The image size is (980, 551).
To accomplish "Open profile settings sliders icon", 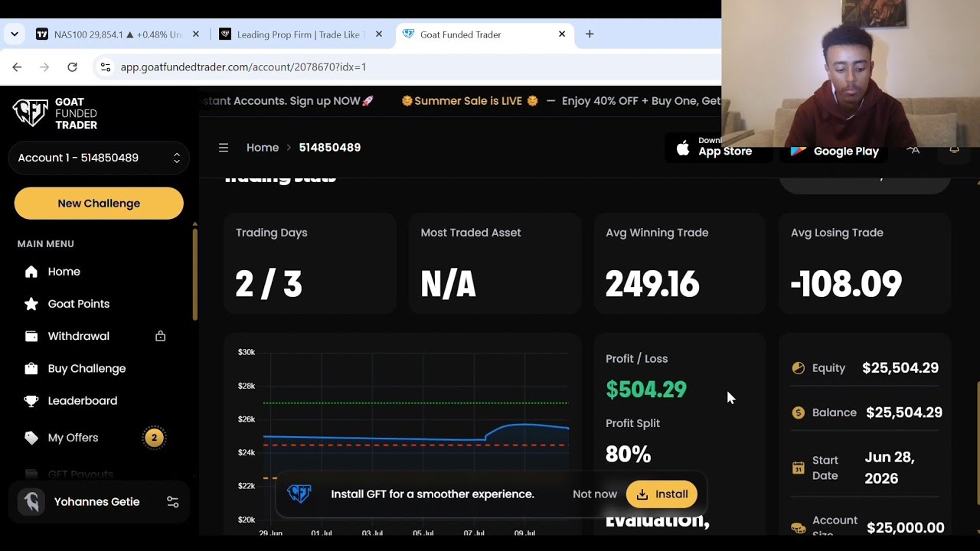I will (172, 502).
